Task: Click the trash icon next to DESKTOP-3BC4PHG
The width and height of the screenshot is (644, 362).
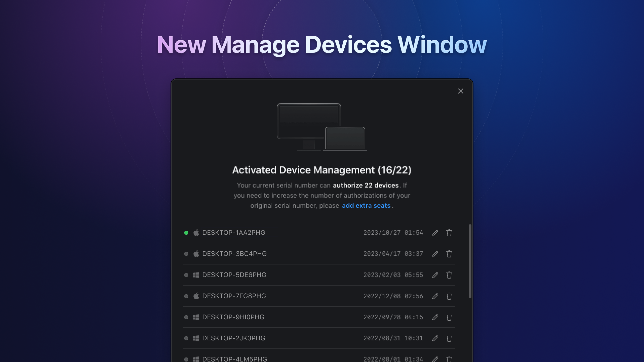Action: point(449,254)
